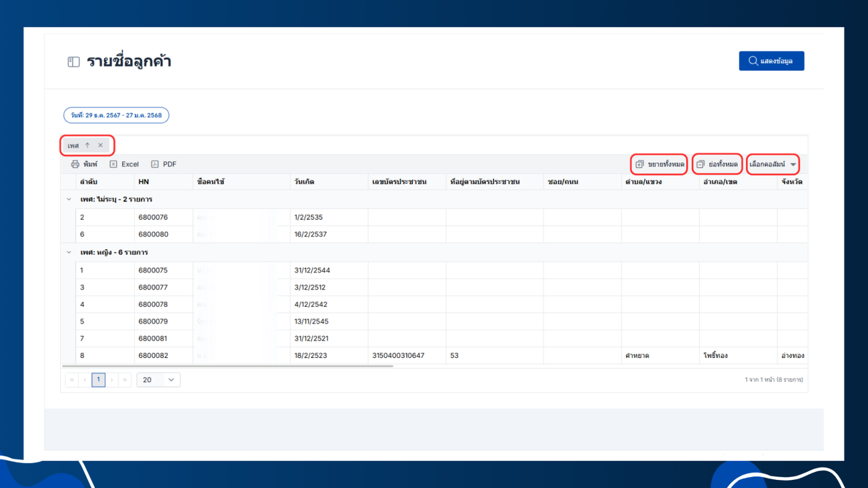This screenshot has width=868, height=488.
Task: Open the page size dropdown showing 20
Action: tap(159, 379)
